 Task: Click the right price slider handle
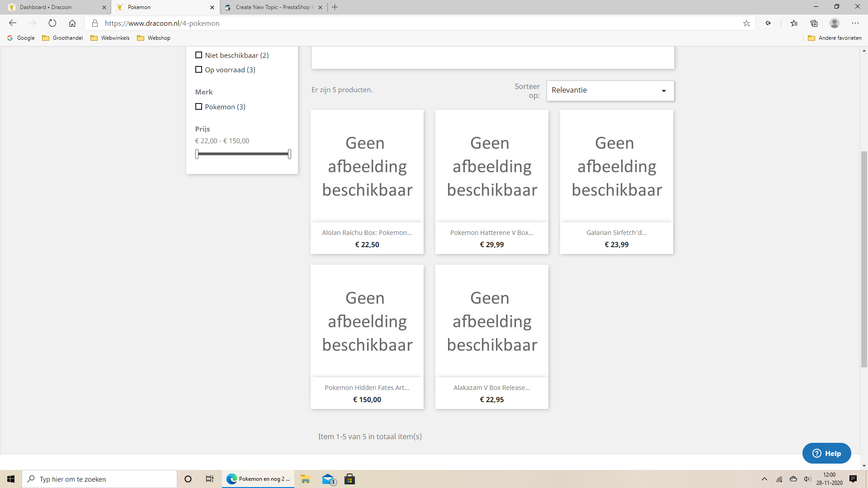(289, 154)
